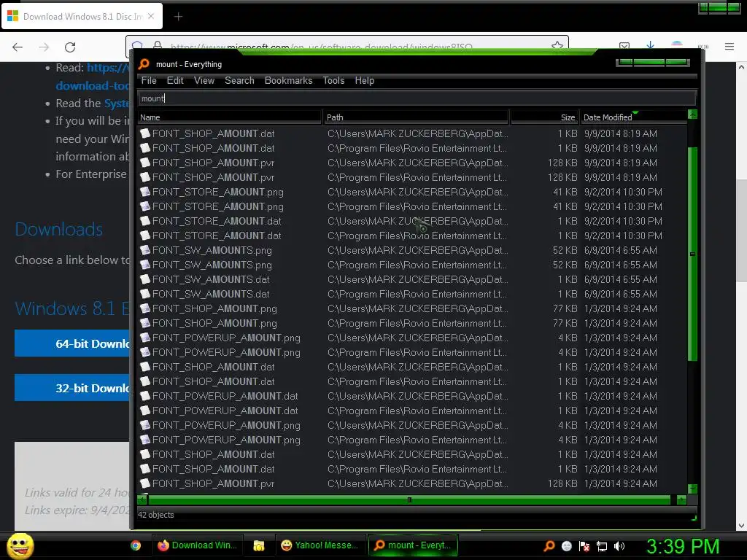Click the Start button smiley face icon

click(x=20, y=545)
